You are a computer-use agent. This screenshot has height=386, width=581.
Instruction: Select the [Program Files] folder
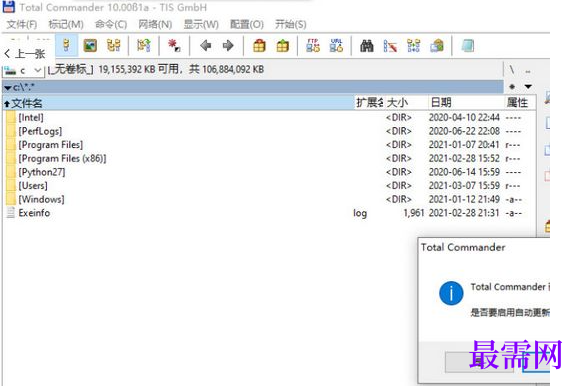51,145
